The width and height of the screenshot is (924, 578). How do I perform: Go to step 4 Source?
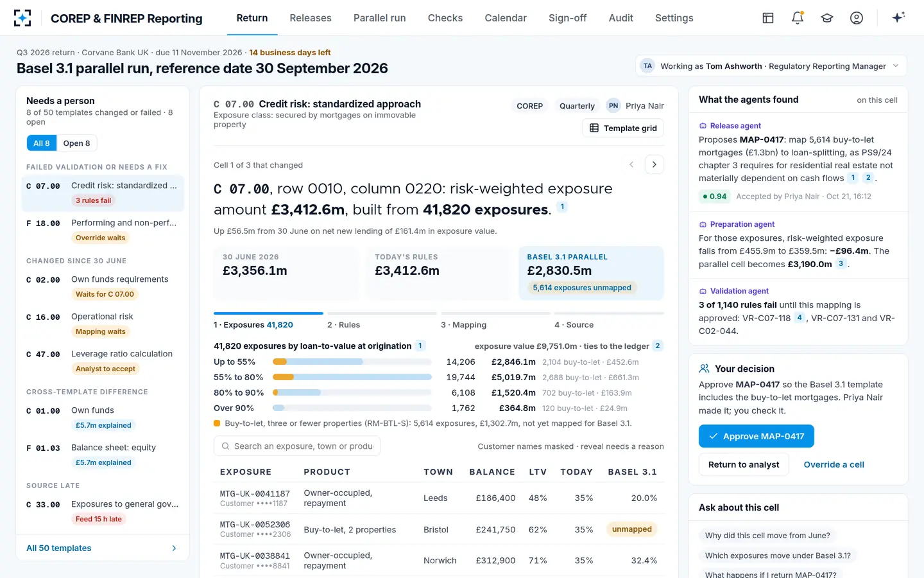point(609,321)
